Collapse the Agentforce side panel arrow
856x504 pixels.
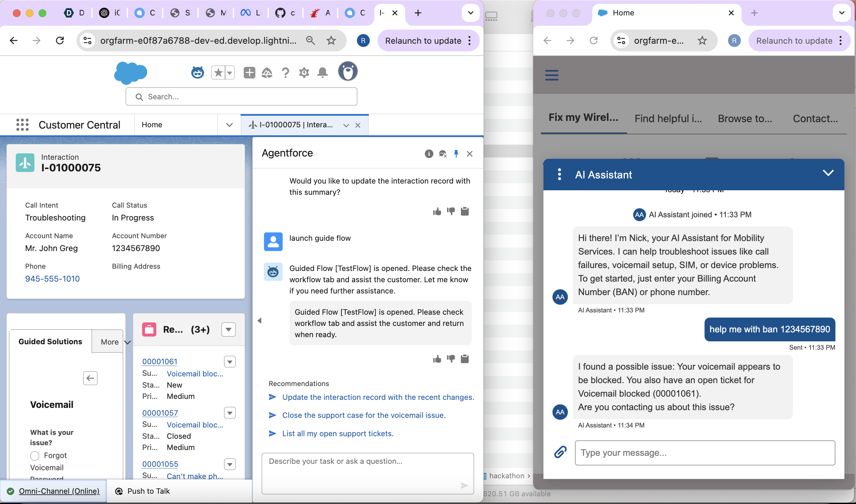(x=260, y=320)
